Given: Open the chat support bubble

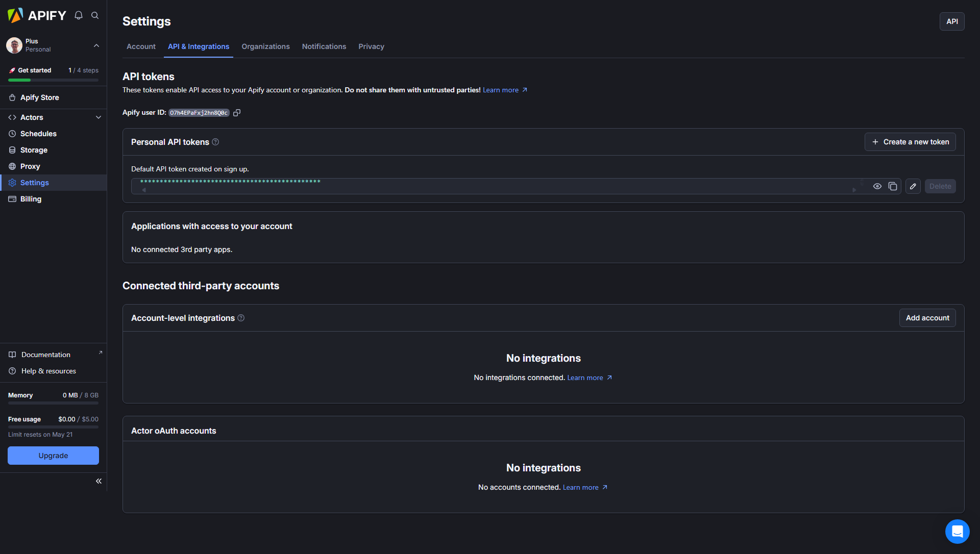Looking at the screenshot, I should point(957,532).
